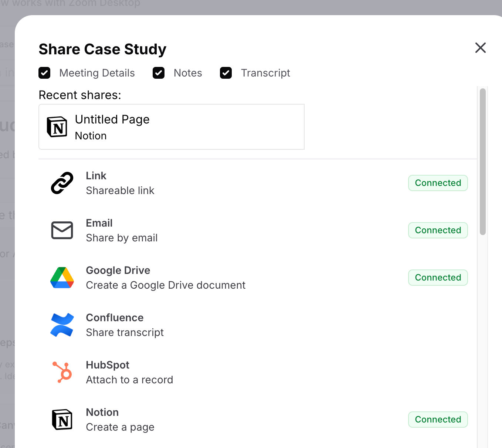Open the recent Untitled Page Notion share
Viewport: 502px width, 448px height.
click(x=171, y=127)
